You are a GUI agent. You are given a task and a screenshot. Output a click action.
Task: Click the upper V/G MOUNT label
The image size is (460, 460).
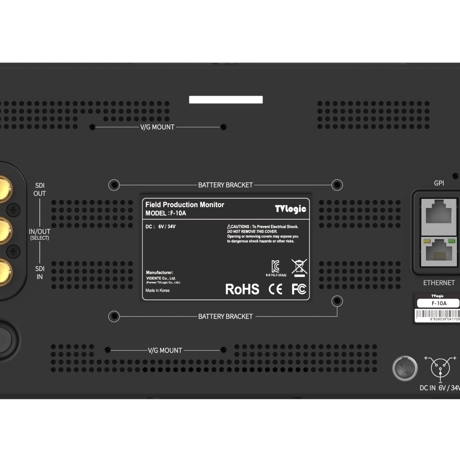point(157,127)
